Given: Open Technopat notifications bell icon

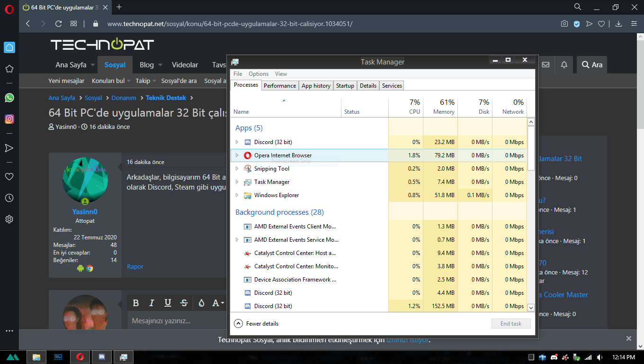Looking at the screenshot, I should pyautogui.click(x=564, y=64).
